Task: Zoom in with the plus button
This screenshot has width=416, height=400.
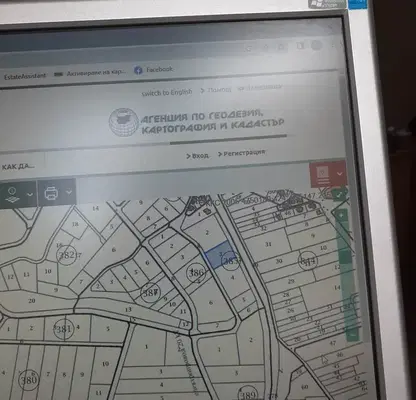Action: coord(341,216)
